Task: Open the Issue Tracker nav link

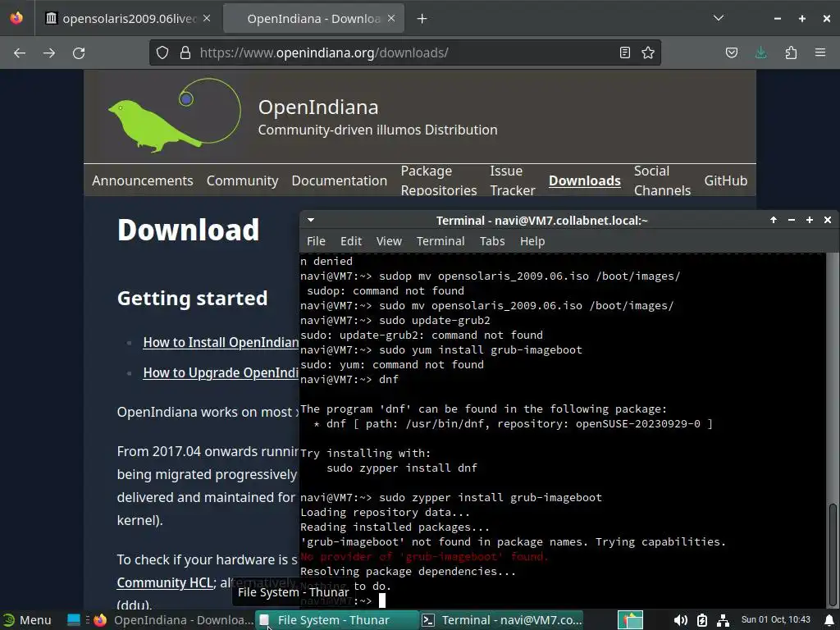Action: pos(513,180)
